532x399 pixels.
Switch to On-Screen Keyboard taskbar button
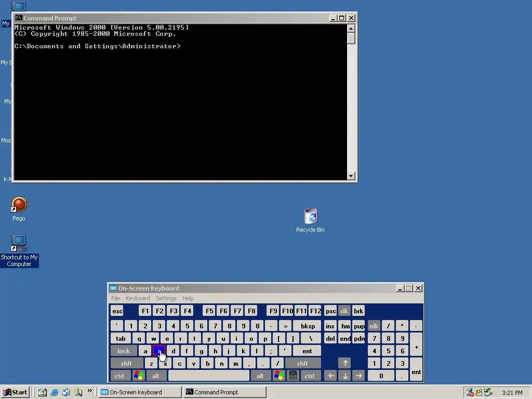140,392
